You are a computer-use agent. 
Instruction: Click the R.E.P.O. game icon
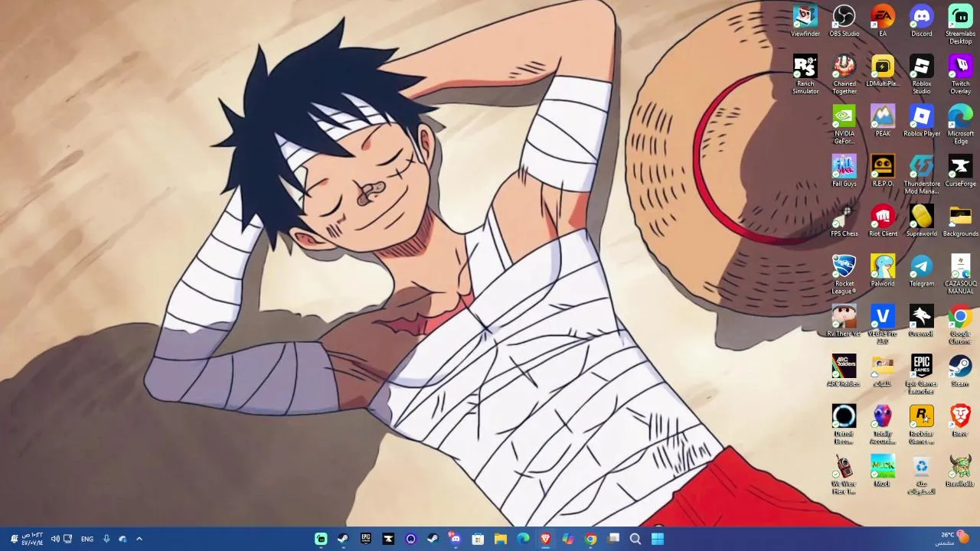883,171
